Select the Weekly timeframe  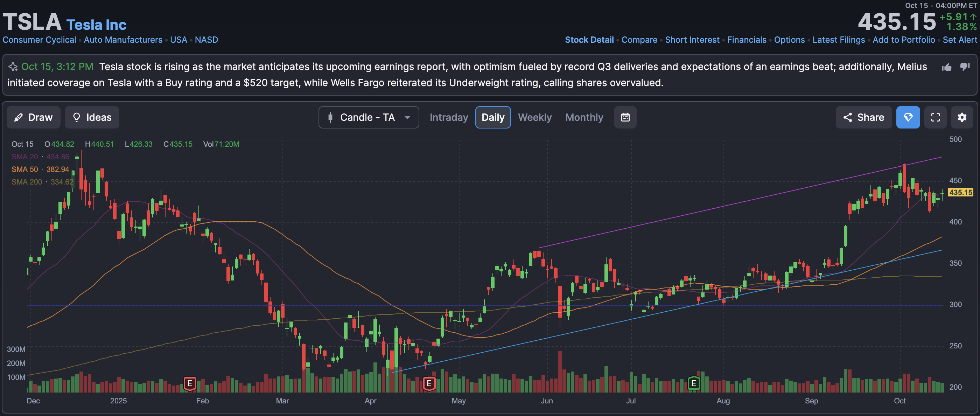pyautogui.click(x=534, y=117)
